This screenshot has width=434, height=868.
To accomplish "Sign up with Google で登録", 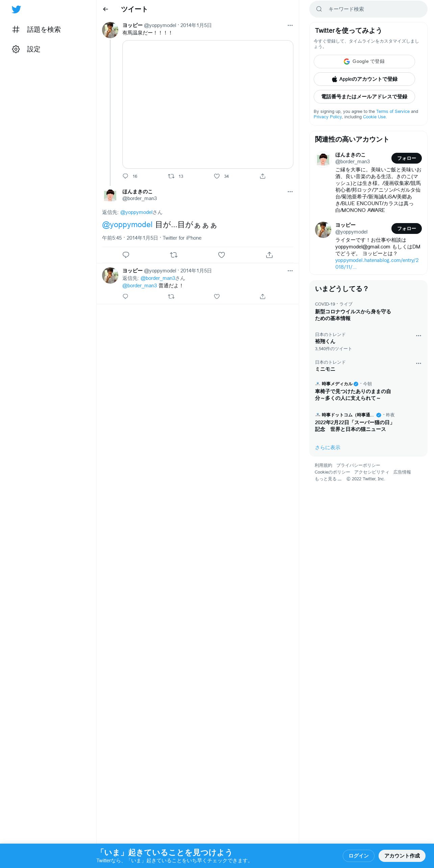I will tap(364, 62).
